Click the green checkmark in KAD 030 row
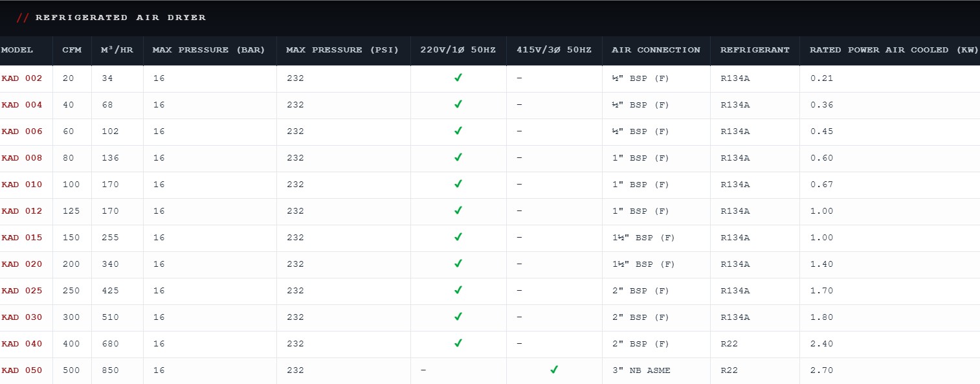This screenshot has width=980, height=384. pos(458,317)
